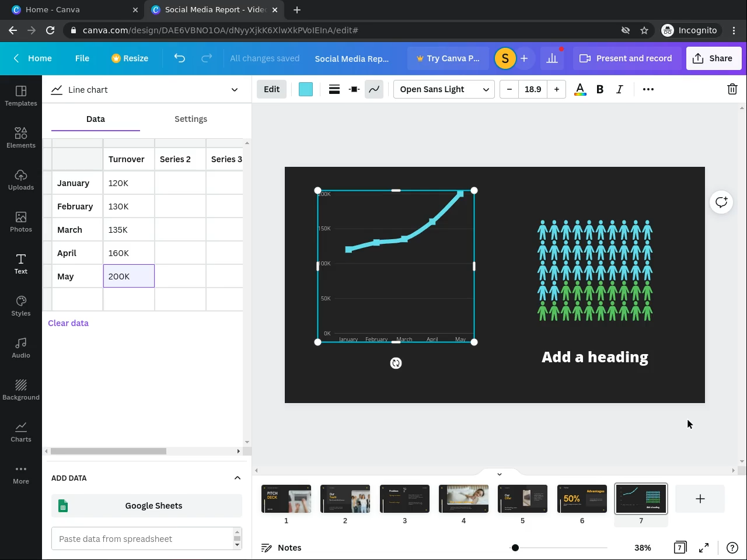Open the Photos sidebar panel
Screen dimensions: 747x560
click(x=21, y=222)
